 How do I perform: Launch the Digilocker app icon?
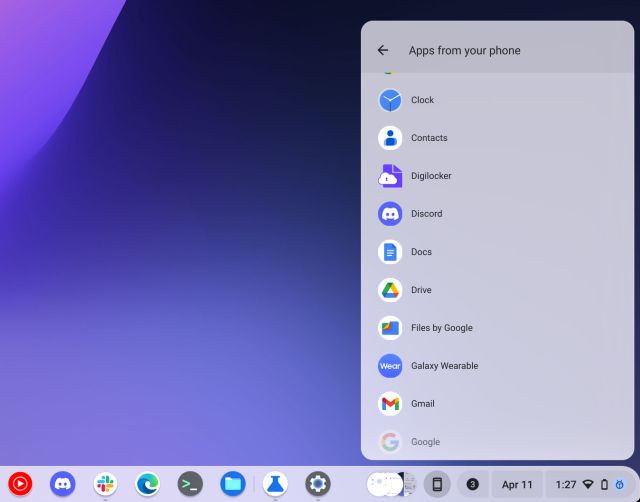click(x=390, y=176)
